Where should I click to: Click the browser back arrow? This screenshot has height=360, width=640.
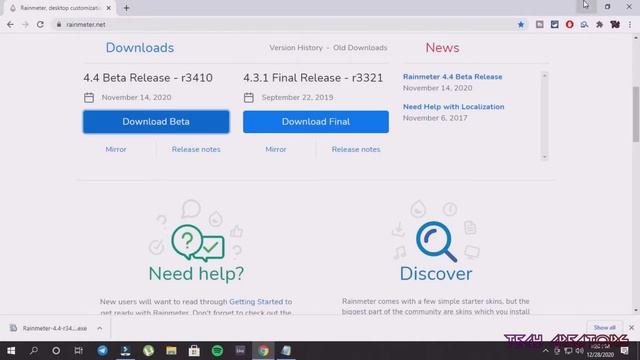(10, 24)
